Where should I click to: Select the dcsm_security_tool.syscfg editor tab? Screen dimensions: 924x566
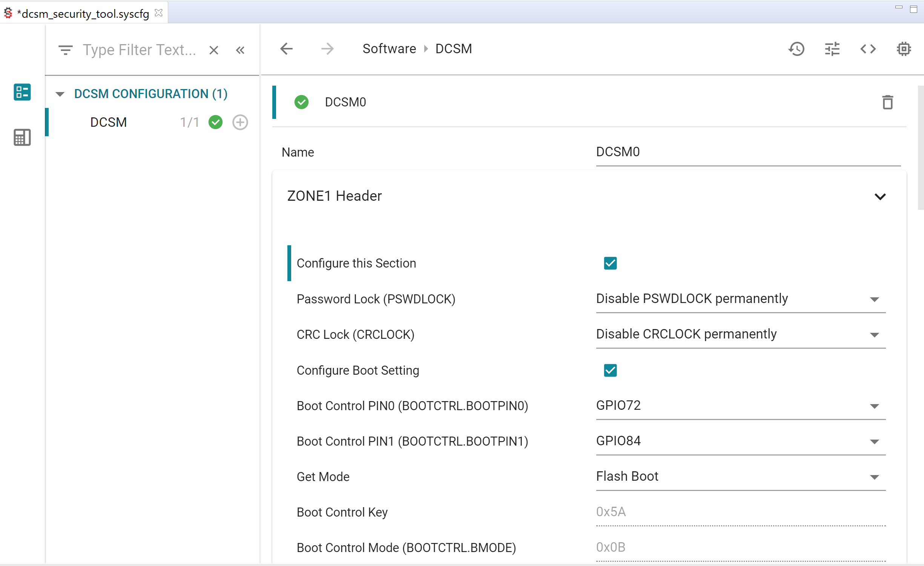pyautogui.click(x=84, y=13)
